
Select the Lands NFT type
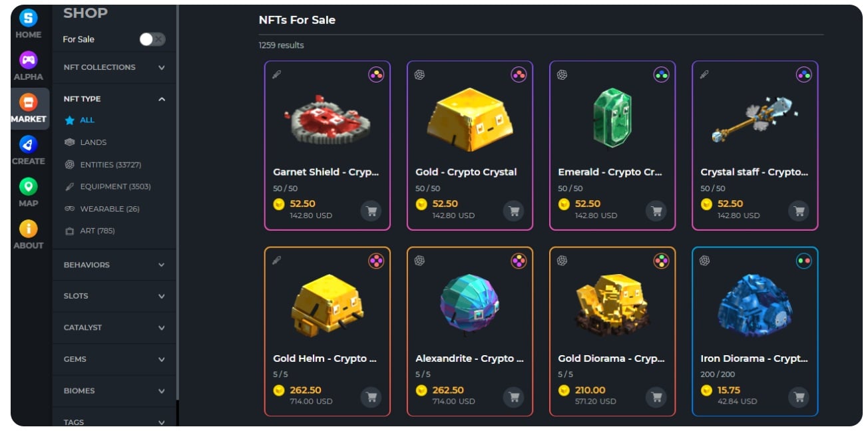[x=93, y=142]
